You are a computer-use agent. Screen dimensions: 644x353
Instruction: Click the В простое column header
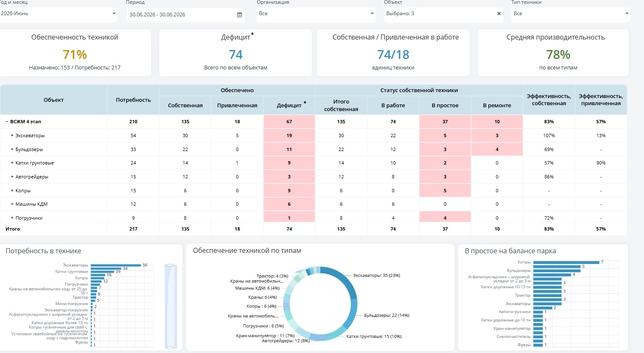pos(445,105)
